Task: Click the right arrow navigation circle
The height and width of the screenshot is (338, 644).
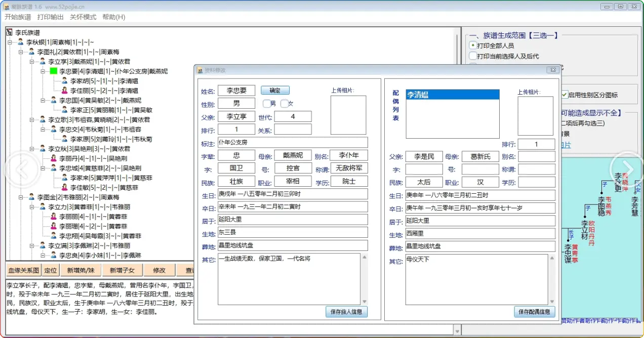Action: [627, 168]
